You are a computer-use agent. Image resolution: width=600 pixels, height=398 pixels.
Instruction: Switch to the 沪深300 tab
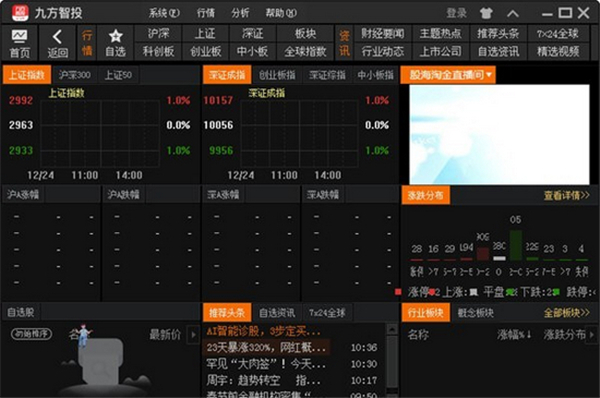tap(75, 75)
